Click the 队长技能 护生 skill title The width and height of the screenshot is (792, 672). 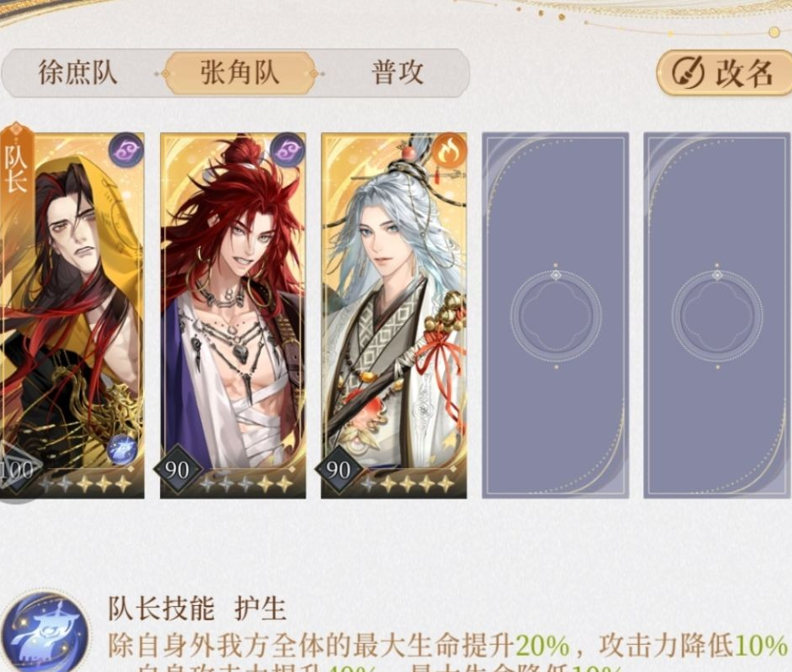197,609
